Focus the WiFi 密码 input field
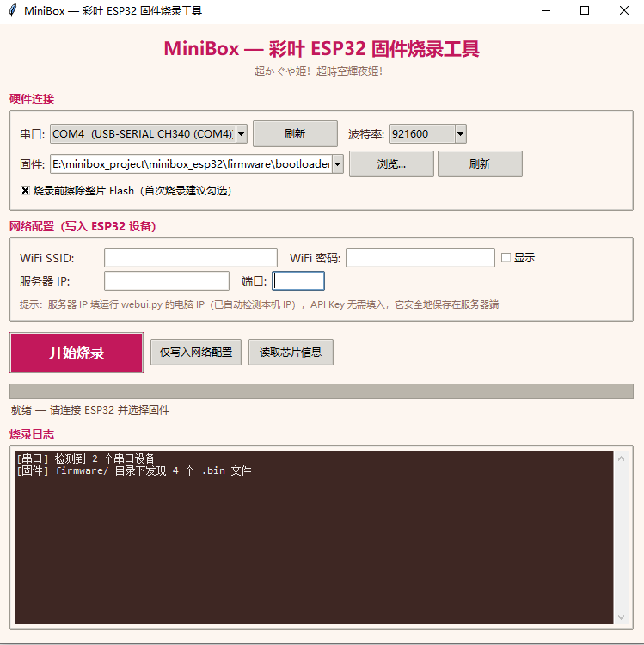Viewport: 644px width, 645px height. click(x=420, y=257)
